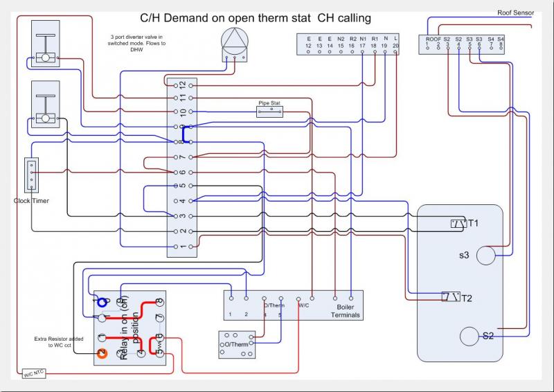The image size is (554, 392).
Task: Click the Clock Timer connector block
Action: click(31, 175)
